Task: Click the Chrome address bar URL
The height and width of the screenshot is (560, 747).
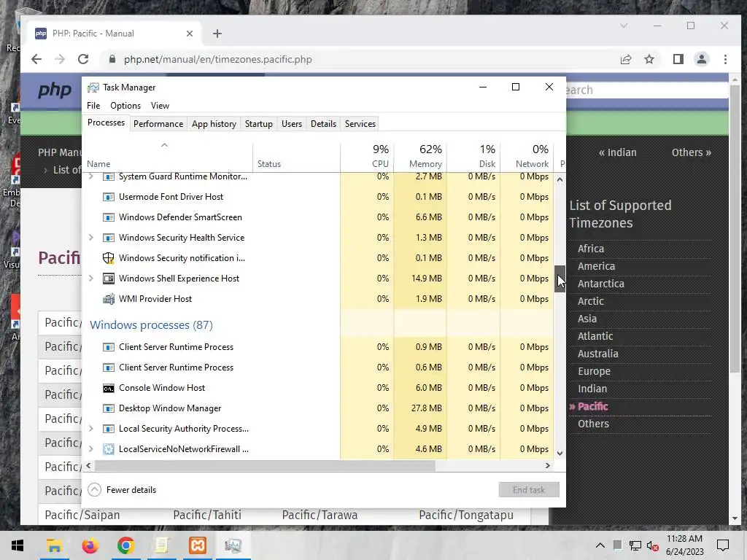Action: click(x=217, y=59)
